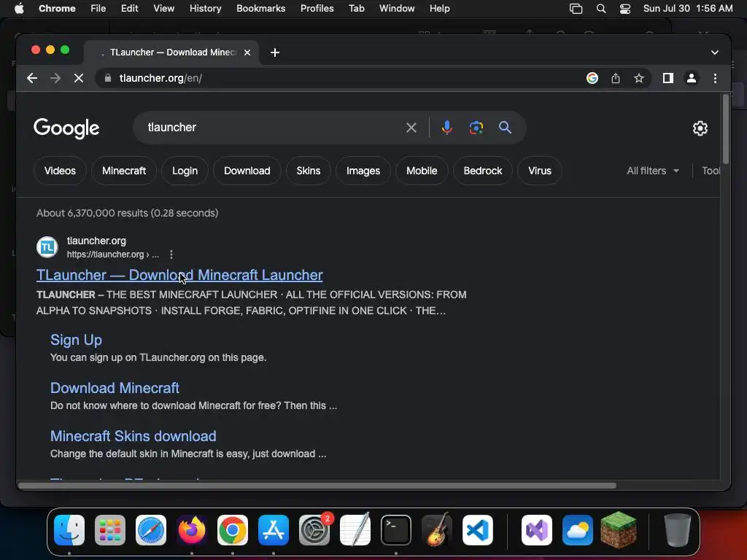Open the Apple menu
747x560 pixels.
[x=19, y=9]
